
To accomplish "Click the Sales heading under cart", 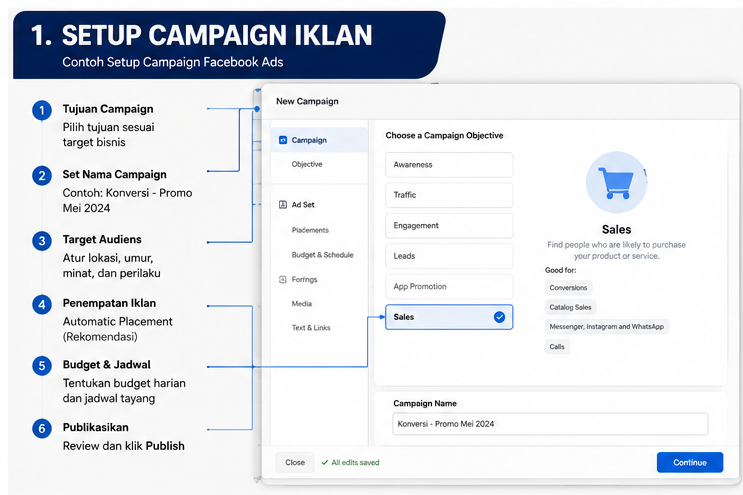I will click(x=616, y=229).
